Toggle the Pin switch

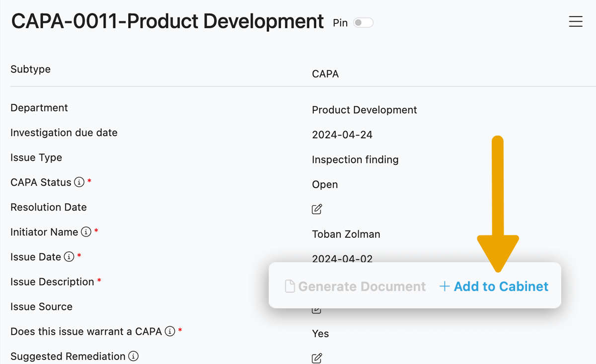coord(363,23)
